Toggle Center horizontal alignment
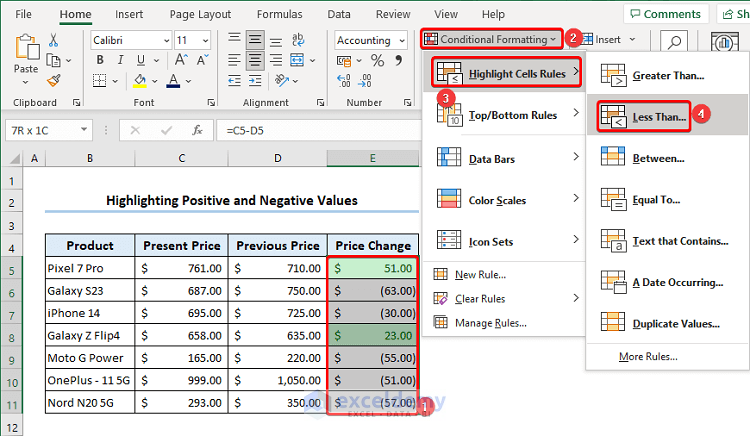This screenshot has height=436, width=750. (x=255, y=60)
